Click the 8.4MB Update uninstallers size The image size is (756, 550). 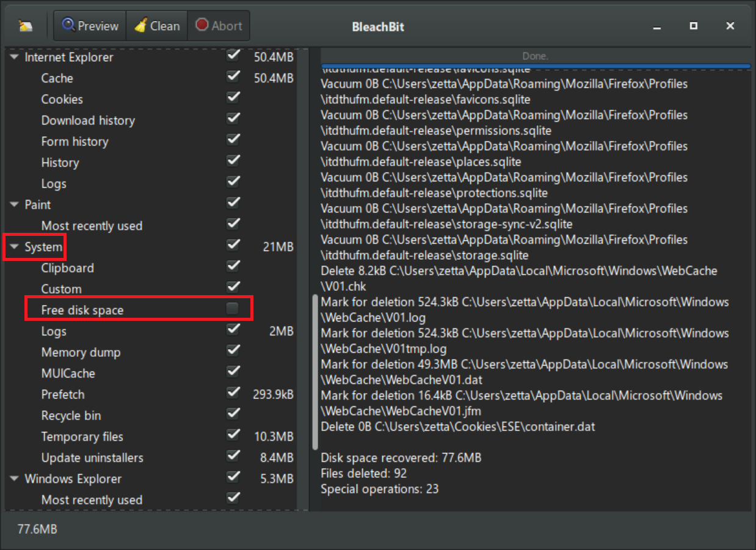(x=277, y=458)
